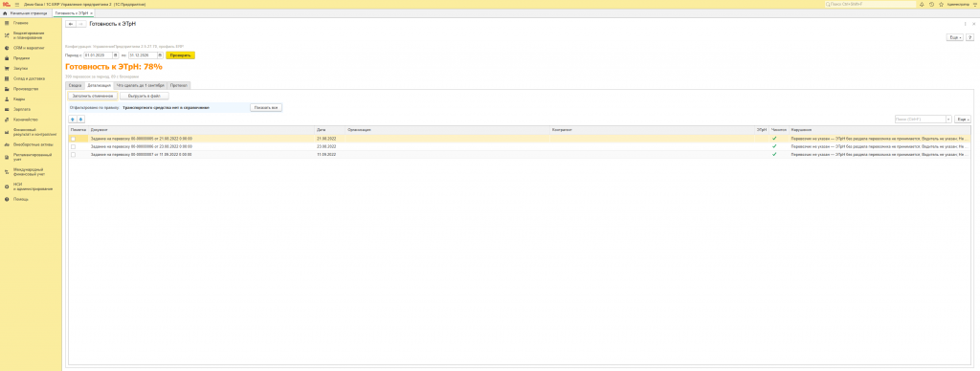Open help with the question mark button

pos(970,37)
